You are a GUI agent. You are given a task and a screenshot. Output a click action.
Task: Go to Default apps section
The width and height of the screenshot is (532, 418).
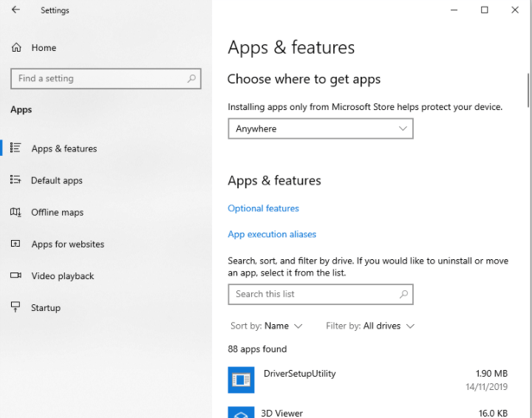pos(57,180)
